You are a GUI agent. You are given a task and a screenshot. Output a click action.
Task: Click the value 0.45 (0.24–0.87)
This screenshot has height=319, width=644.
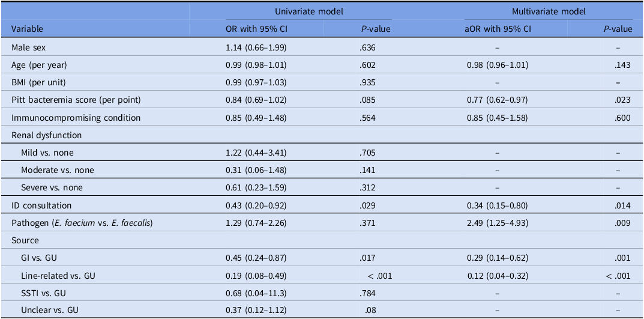tap(256, 258)
